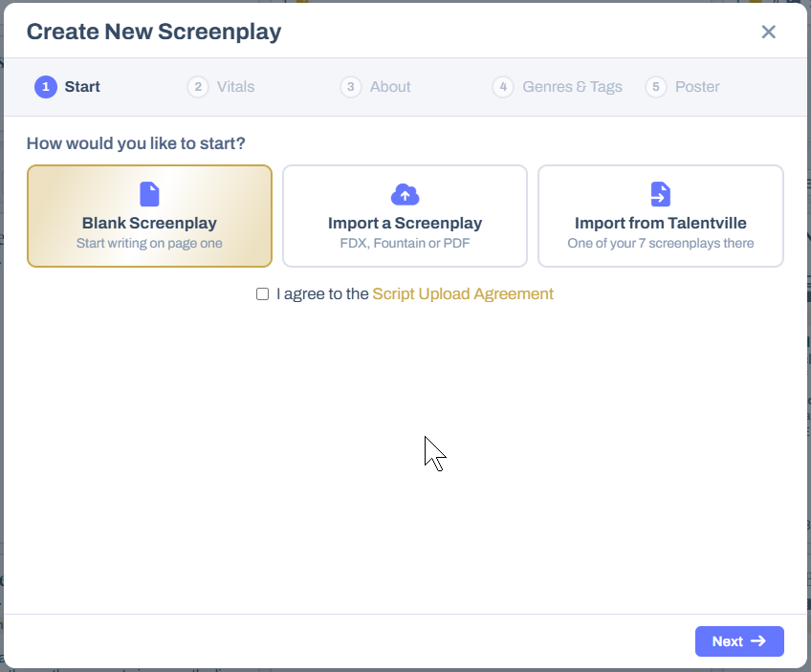Click the 'I agree to the' label

[322, 294]
